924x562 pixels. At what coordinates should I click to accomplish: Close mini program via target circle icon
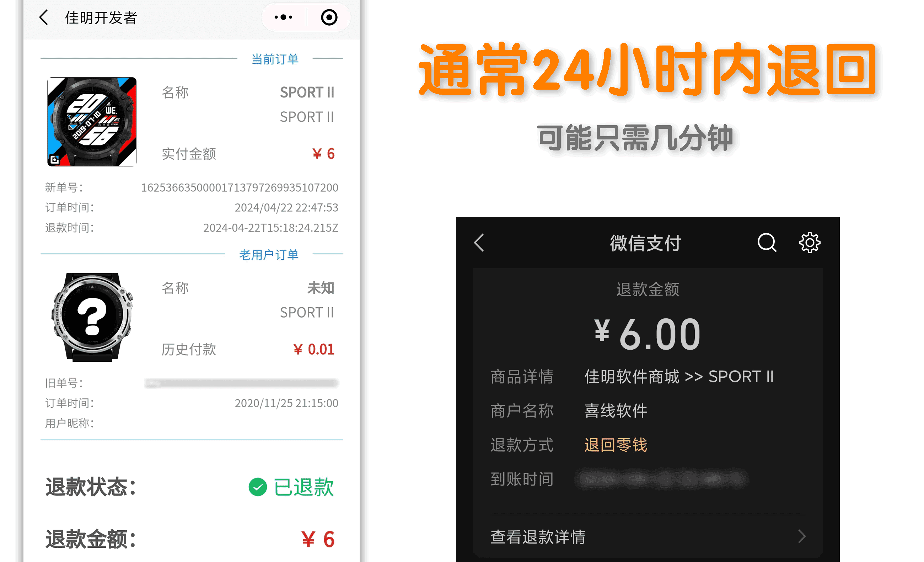[329, 17]
